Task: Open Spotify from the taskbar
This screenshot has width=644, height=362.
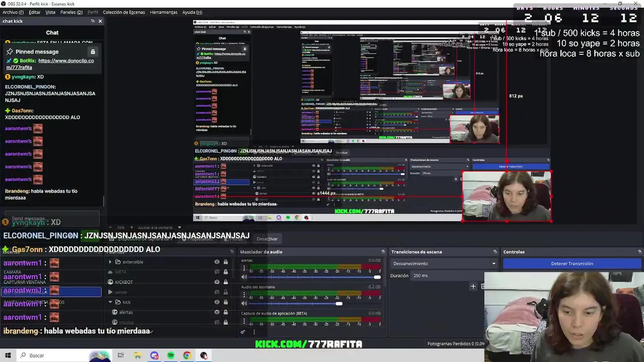Action: (x=171, y=355)
